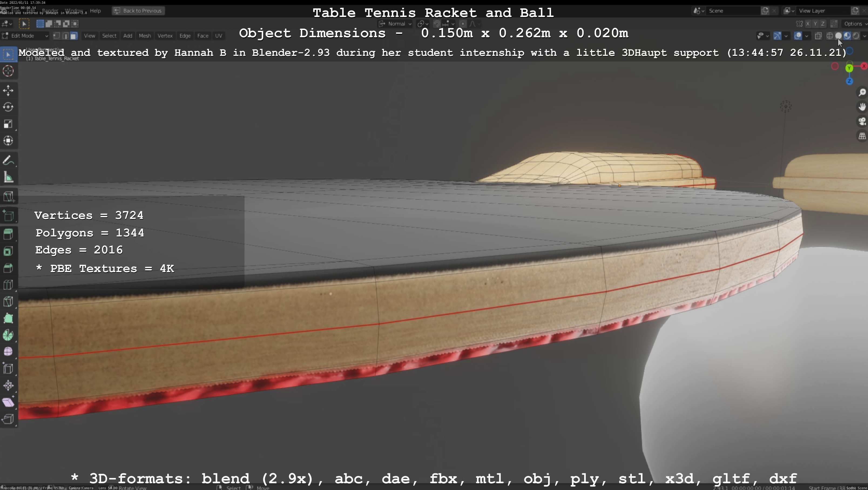The width and height of the screenshot is (868, 490).
Task: Enable vertex select mode
Action: tap(57, 36)
